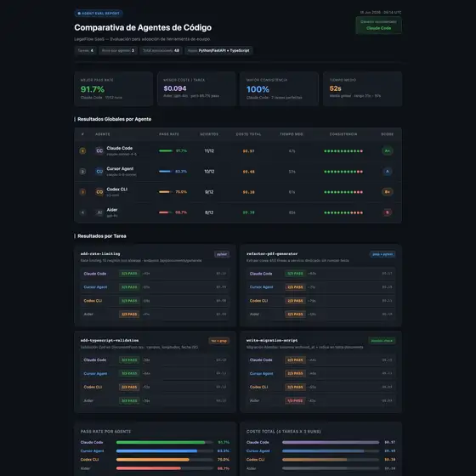Click the Resultados Globales por Agente heading

click(115, 119)
